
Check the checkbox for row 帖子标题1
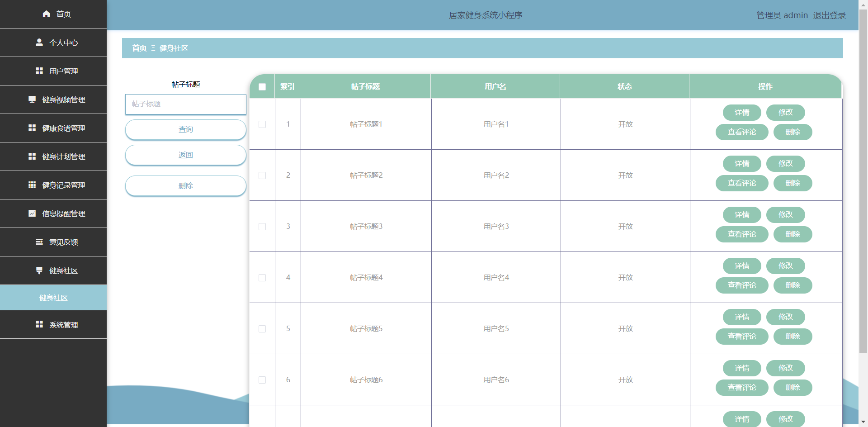(262, 124)
